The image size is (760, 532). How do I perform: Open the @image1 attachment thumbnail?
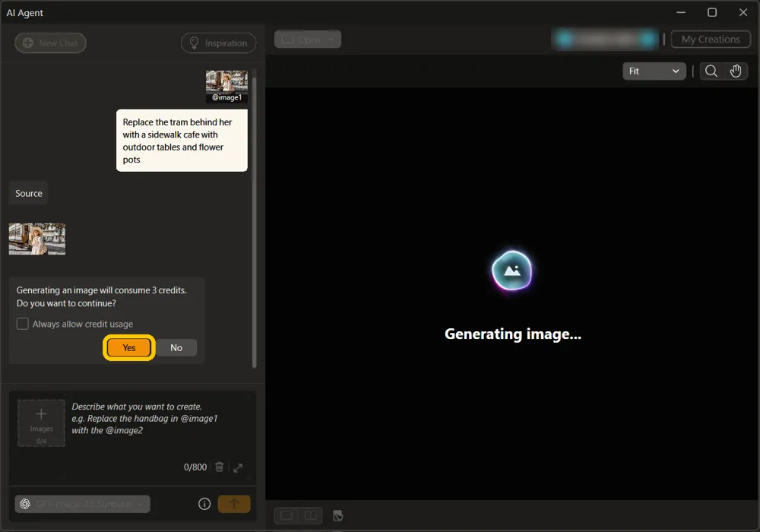pos(226,87)
